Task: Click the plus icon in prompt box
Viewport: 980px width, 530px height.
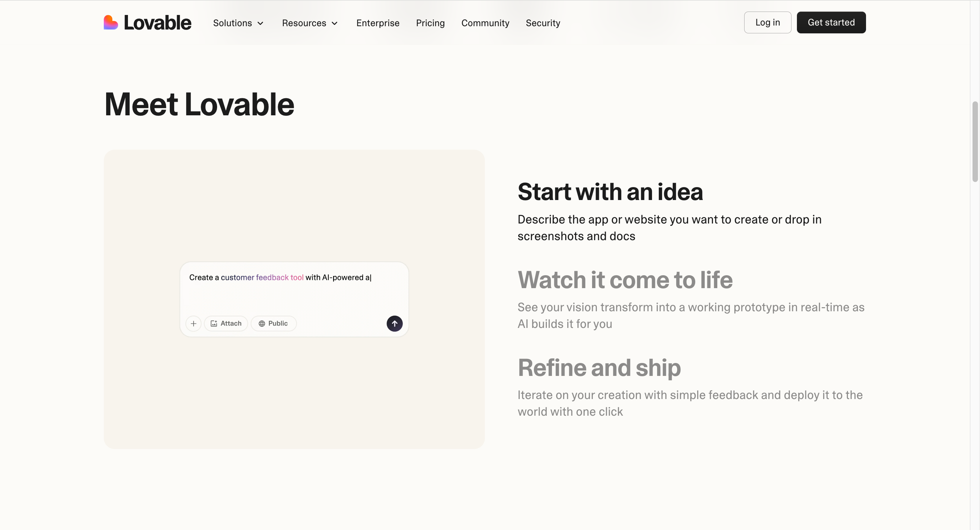Action: (x=193, y=324)
